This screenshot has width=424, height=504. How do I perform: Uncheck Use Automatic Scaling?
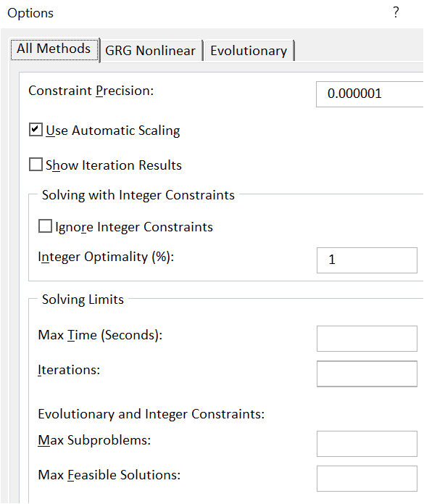tap(36, 130)
